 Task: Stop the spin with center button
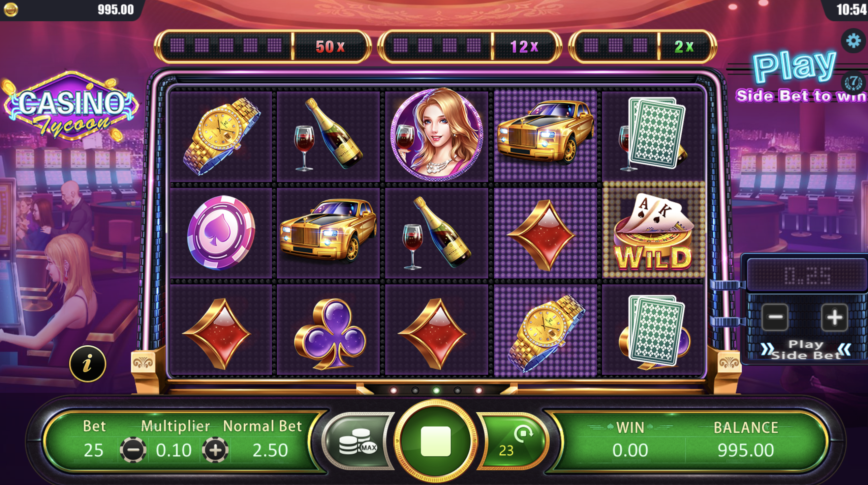[x=436, y=441]
